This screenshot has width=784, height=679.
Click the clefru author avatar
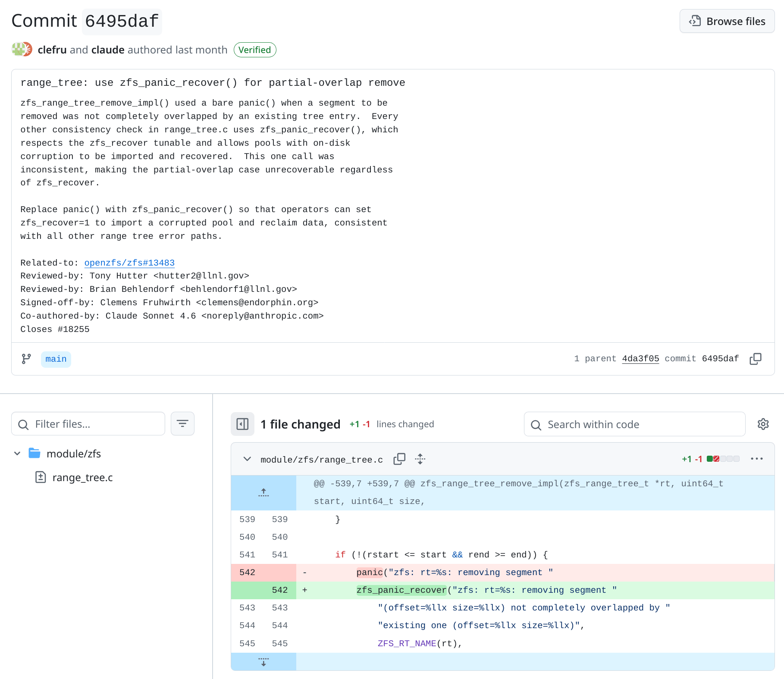tap(18, 50)
